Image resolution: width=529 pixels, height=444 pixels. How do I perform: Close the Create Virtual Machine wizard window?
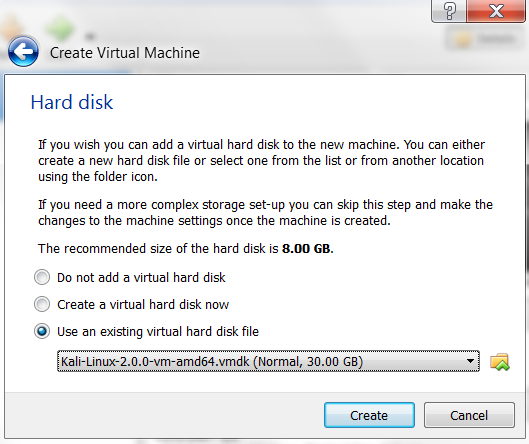[x=496, y=11]
